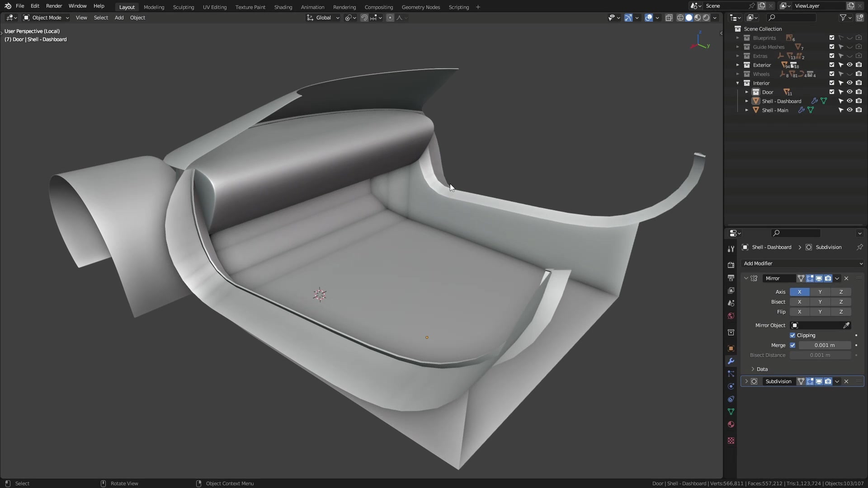
Task: Switch viewport to Rendered shading
Action: coord(706,18)
